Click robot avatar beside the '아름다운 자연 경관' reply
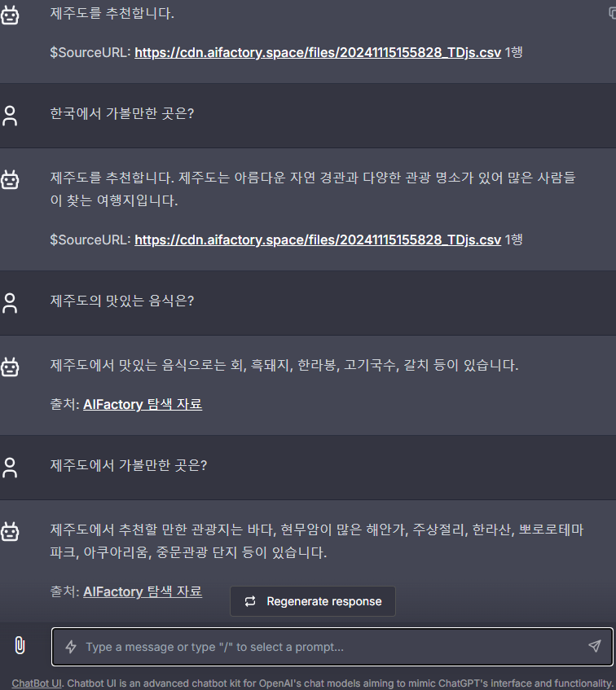Screen dimensions: 616x690 coord(10,179)
